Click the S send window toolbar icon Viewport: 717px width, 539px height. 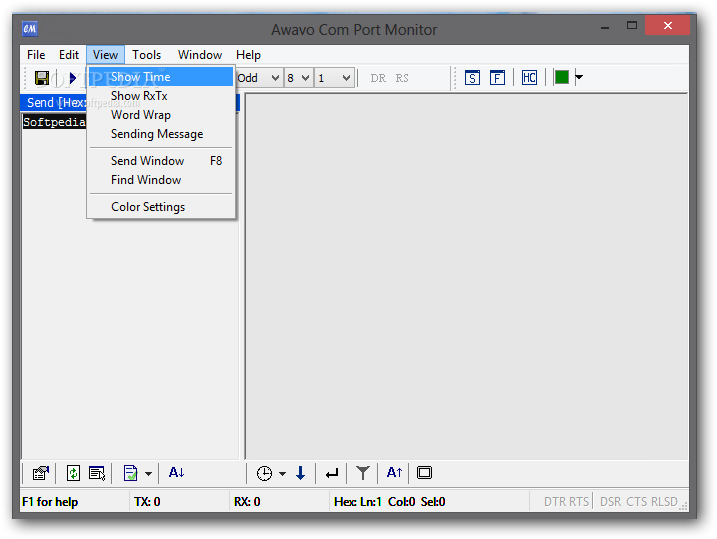[472, 78]
